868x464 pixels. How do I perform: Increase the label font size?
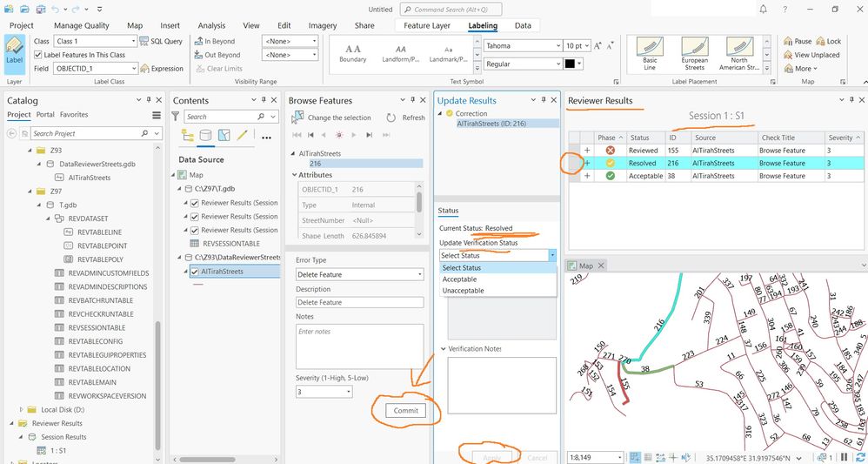(598, 46)
